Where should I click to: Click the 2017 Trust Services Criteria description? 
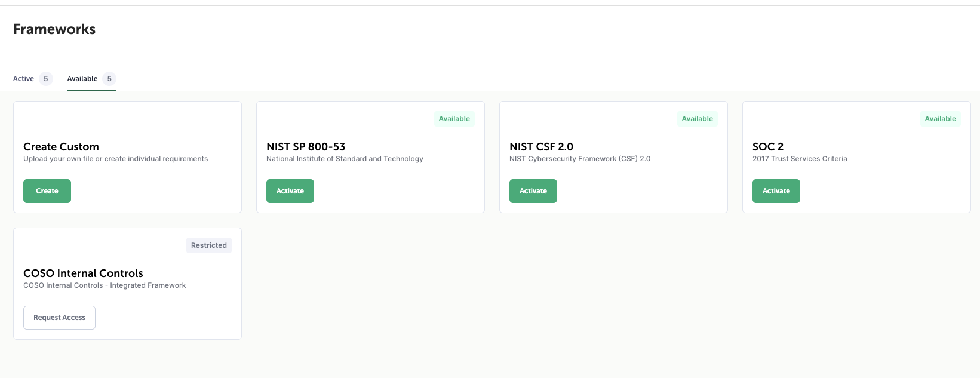(x=800, y=159)
